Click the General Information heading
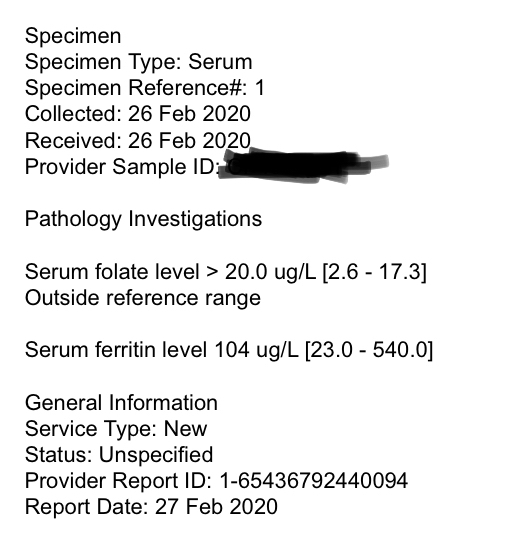527x538 pixels. [x=121, y=403]
